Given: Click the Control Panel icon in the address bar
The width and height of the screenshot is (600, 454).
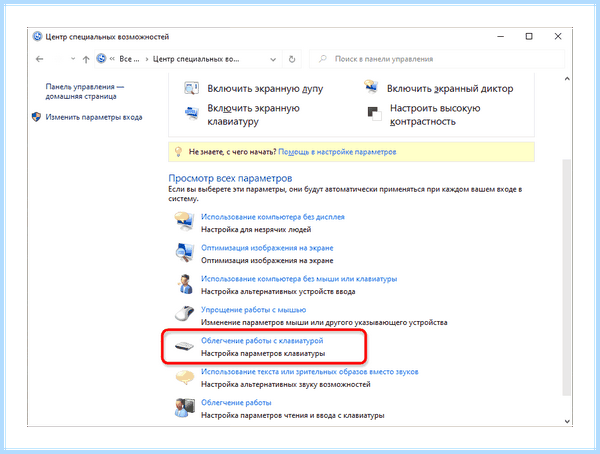Looking at the screenshot, I should pyautogui.click(x=101, y=59).
